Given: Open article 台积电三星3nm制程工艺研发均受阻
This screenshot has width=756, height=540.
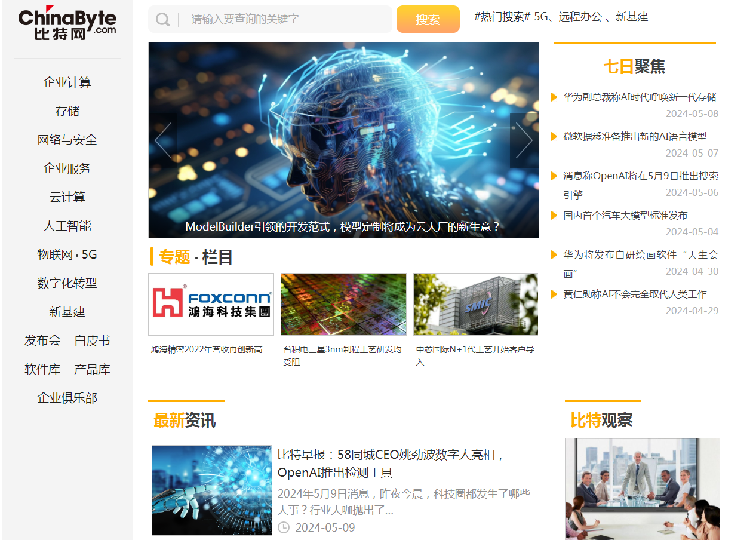Looking at the screenshot, I should (x=343, y=355).
